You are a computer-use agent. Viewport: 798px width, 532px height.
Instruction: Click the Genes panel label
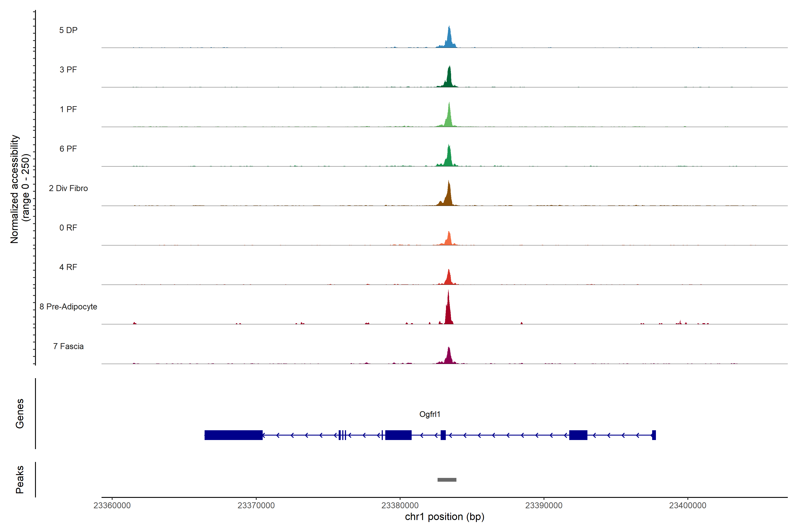coord(20,414)
